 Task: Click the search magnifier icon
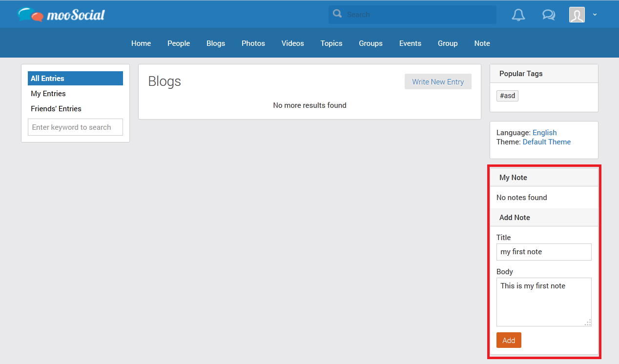pyautogui.click(x=337, y=14)
